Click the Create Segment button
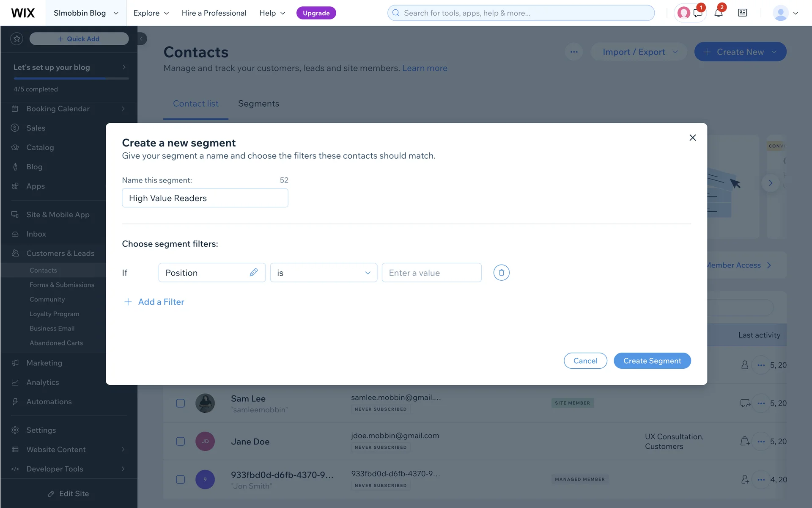The image size is (812, 508). (652, 361)
